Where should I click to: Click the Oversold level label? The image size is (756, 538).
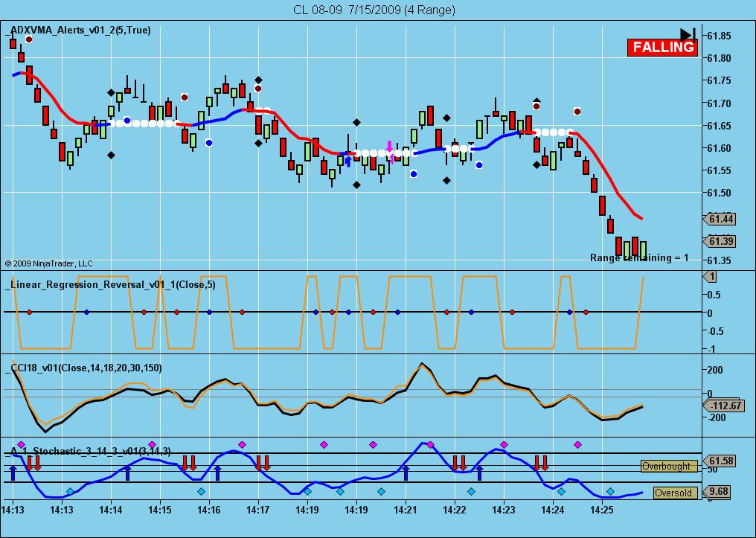coord(676,493)
